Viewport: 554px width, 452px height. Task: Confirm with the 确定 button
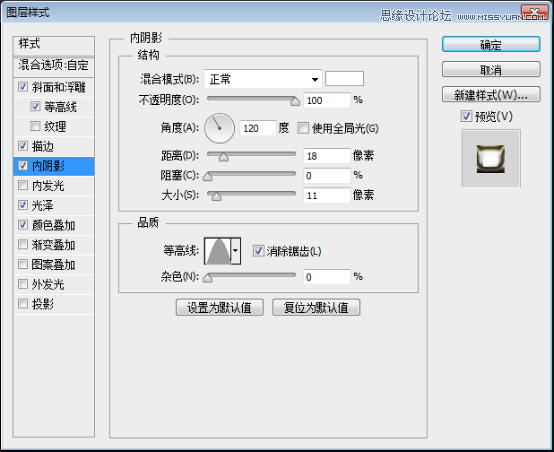491,45
